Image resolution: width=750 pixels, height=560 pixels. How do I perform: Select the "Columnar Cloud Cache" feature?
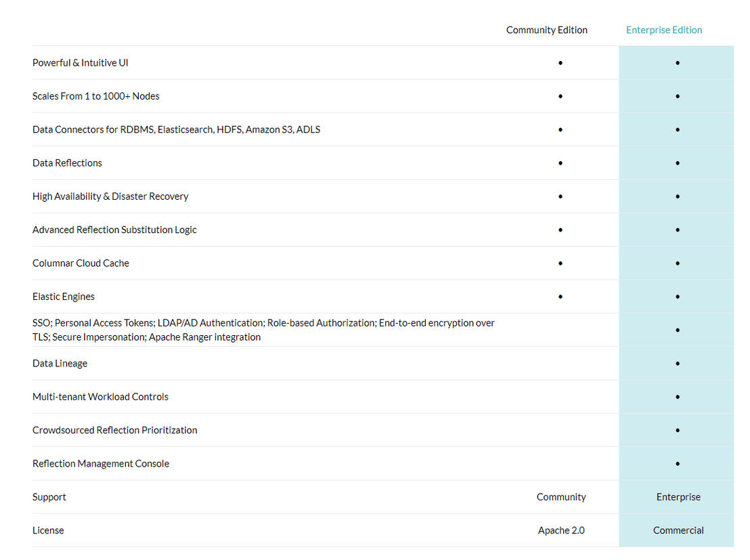pos(81,263)
